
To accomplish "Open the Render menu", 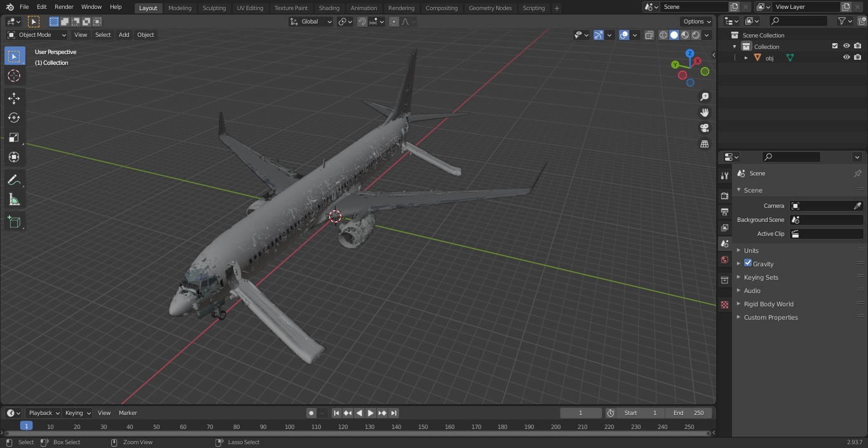I will [x=64, y=7].
